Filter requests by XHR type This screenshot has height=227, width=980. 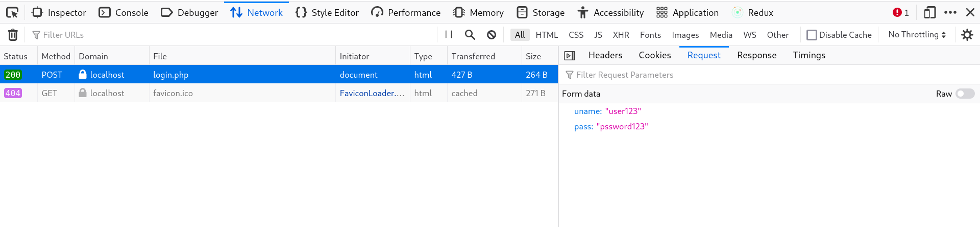click(621, 35)
